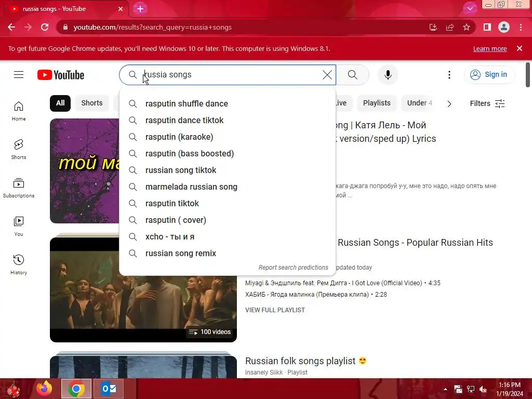Start voice search with microphone icon
This screenshot has width=532, height=399.
click(x=388, y=75)
